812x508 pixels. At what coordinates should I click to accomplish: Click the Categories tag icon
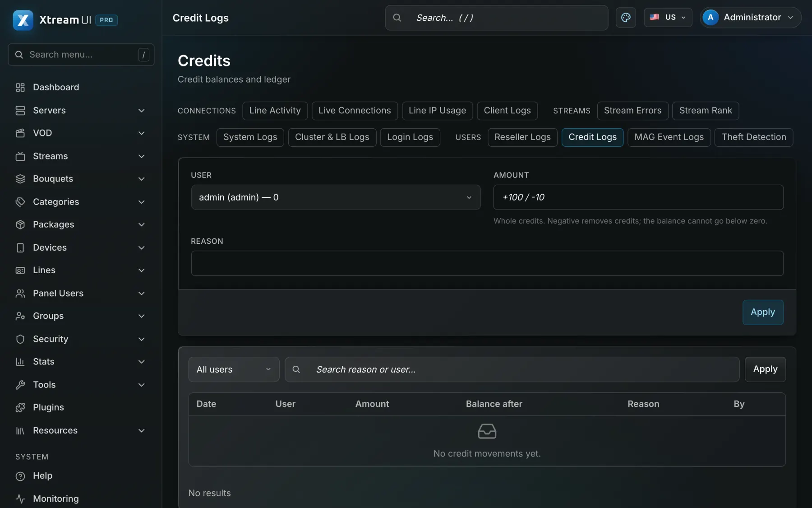coord(20,202)
